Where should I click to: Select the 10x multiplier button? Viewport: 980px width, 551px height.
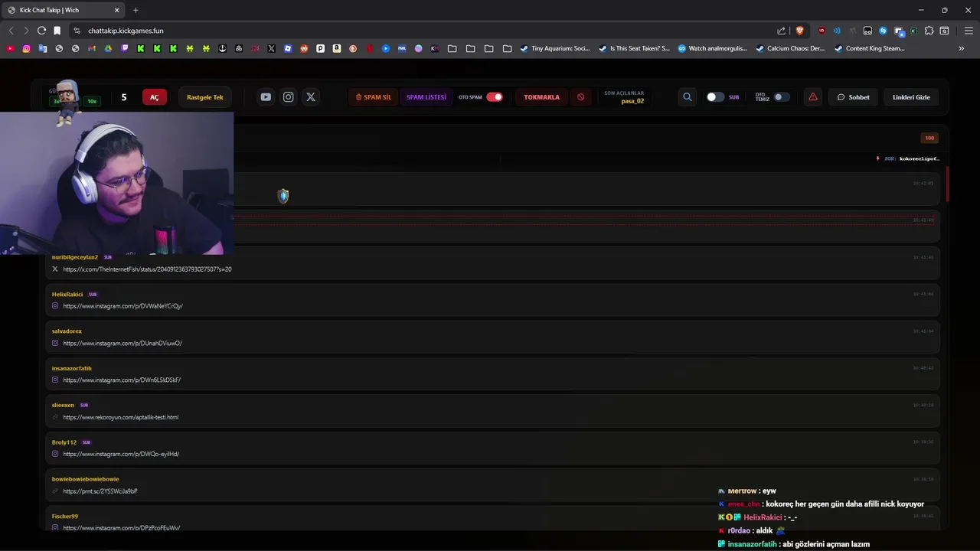(92, 101)
